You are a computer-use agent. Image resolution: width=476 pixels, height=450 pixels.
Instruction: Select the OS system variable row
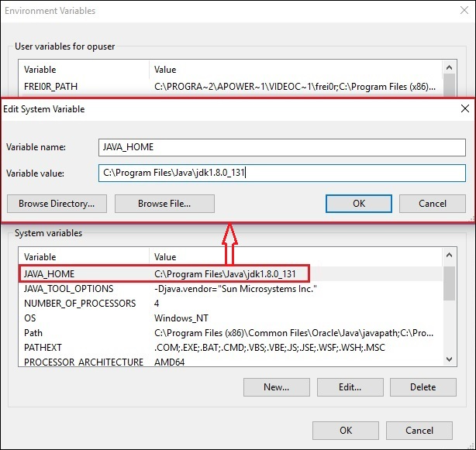(x=230, y=318)
